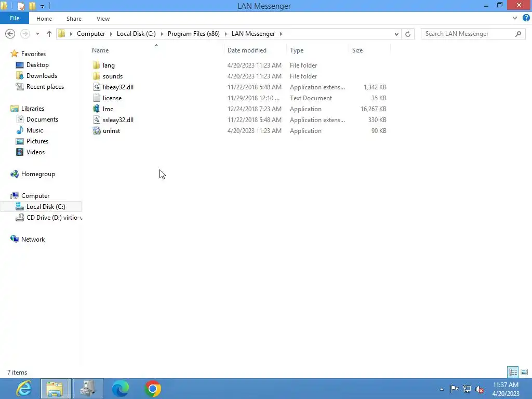Open the Quick Access Toolbar customize dropdown
The width and height of the screenshot is (532, 399).
42,6
